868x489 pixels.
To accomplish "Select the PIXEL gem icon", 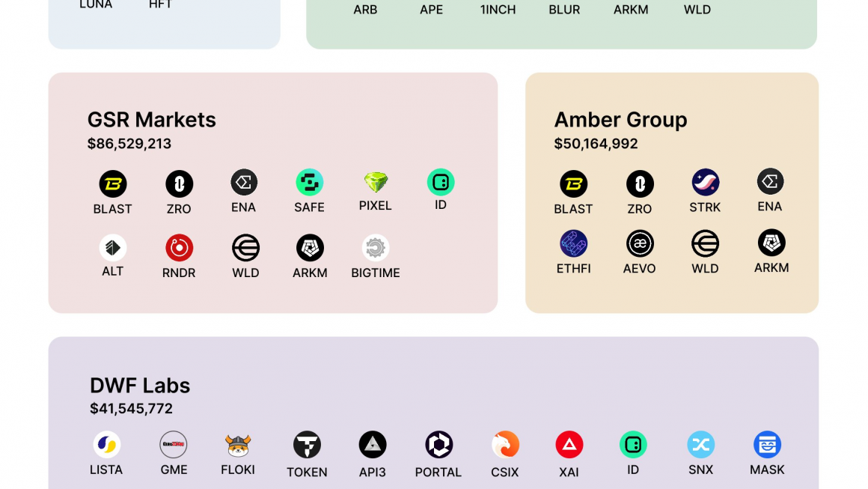I will (376, 182).
